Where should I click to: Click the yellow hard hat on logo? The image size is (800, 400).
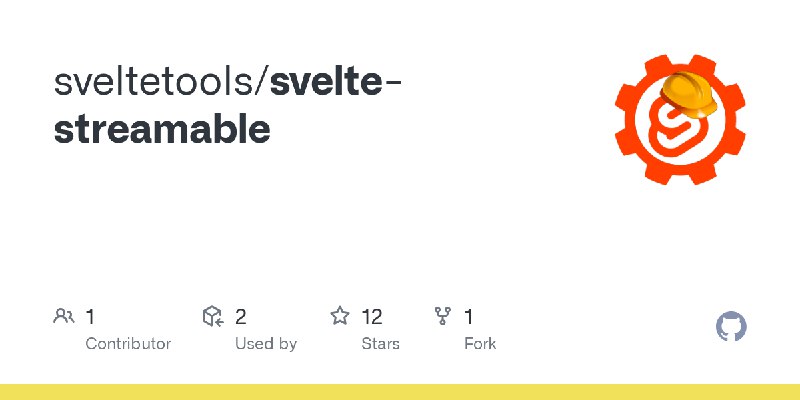point(688,94)
